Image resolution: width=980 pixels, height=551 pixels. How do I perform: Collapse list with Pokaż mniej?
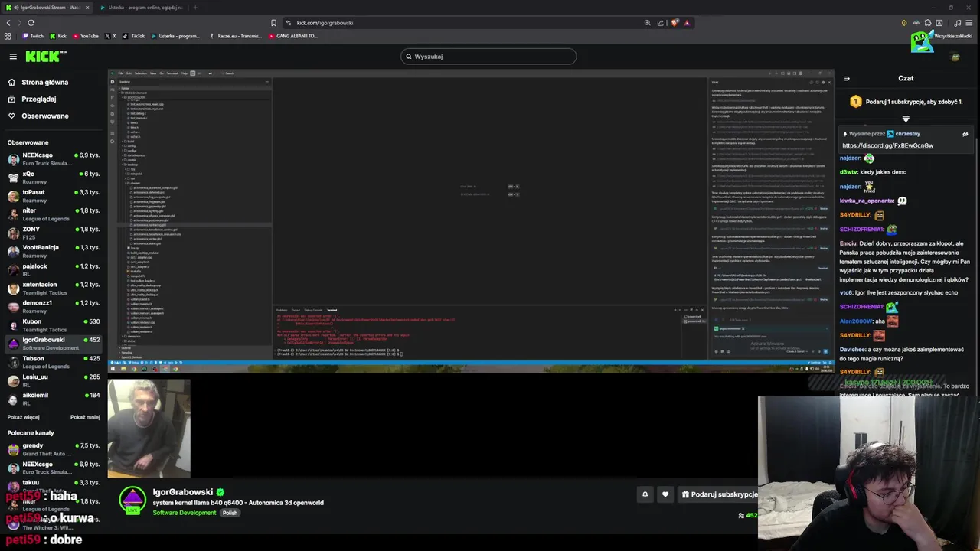pos(85,417)
